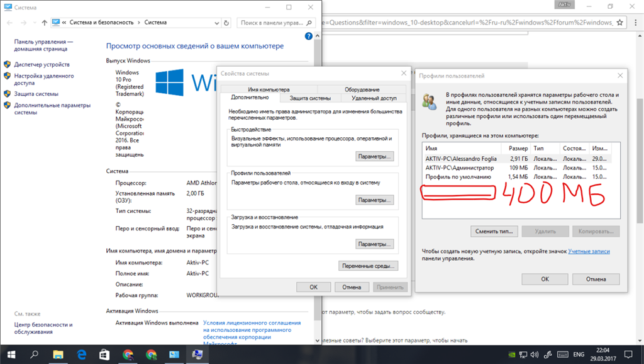Select the AKTIV-PC\Администратор profile row
The height and width of the screenshot is (364, 644).
click(x=517, y=168)
